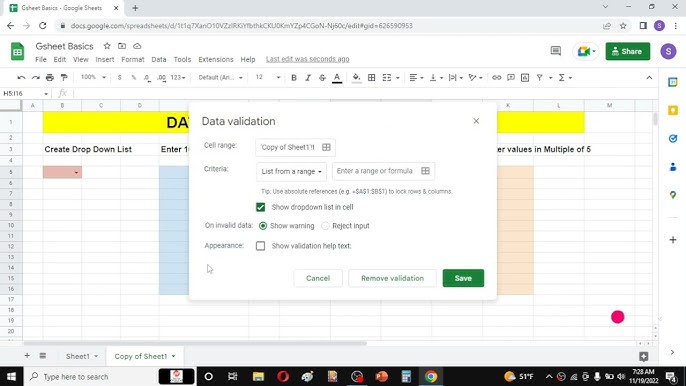
Task: Click Get add-ons plus icon
Action: pos(673,240)
